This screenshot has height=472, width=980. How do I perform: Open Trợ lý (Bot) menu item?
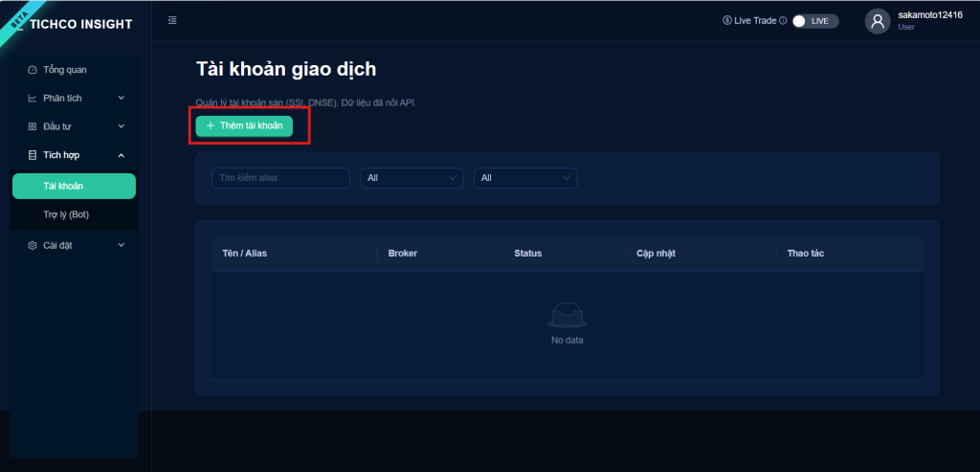(66, 214)
